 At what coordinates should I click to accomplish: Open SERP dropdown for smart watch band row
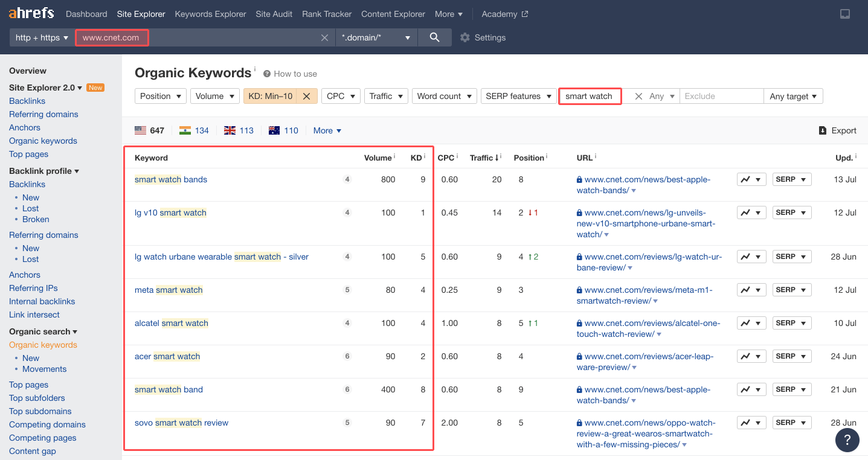click(x=792, y=389)
